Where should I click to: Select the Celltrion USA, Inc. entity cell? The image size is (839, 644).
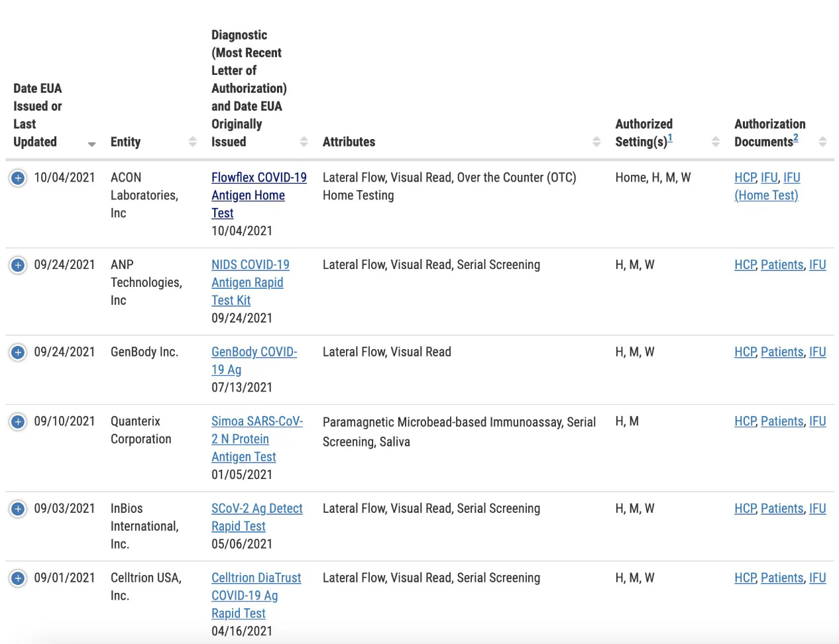146,587
